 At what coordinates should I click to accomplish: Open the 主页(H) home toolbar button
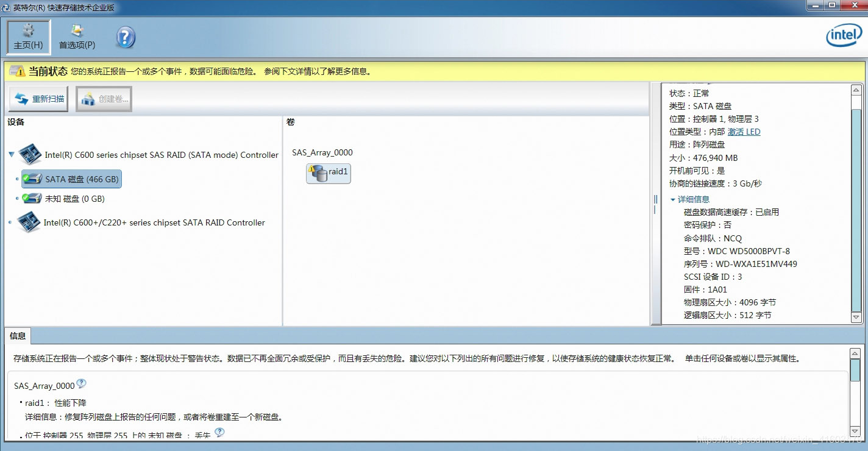click(x=29, y=37)
